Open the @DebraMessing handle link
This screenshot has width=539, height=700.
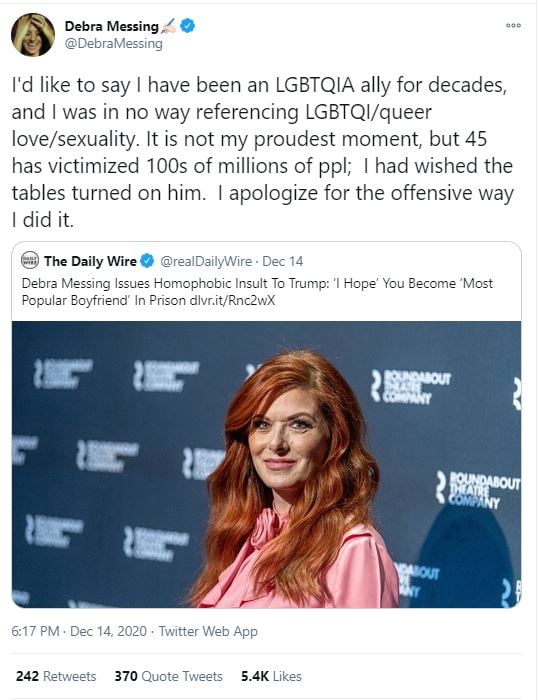(113, 44)
